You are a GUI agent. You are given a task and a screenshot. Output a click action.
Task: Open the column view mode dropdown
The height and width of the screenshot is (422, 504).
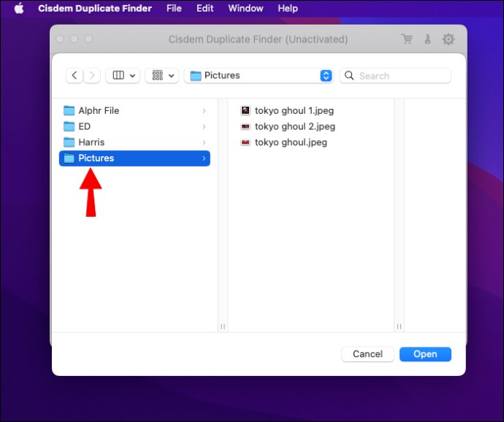click(x=123, y=75)
